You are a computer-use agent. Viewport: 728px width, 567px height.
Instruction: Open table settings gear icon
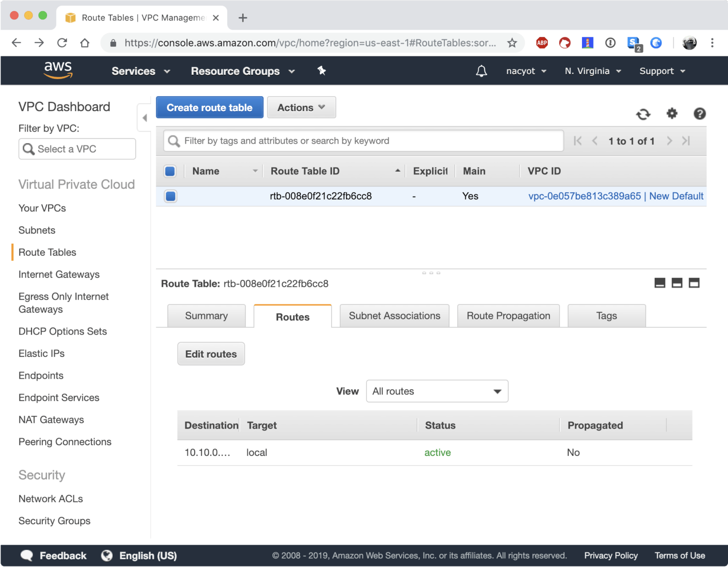(x=672, y=114)
